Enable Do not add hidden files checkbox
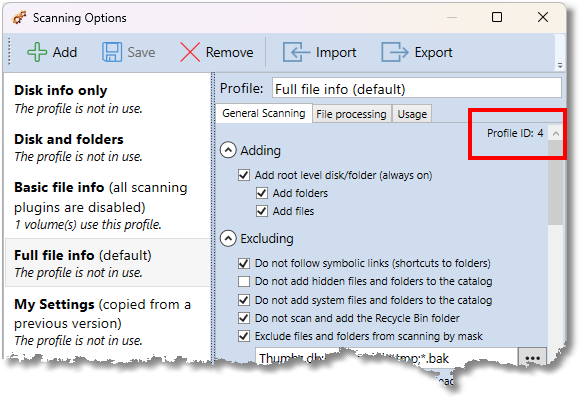The image size is (581, 401). [243, 281]
